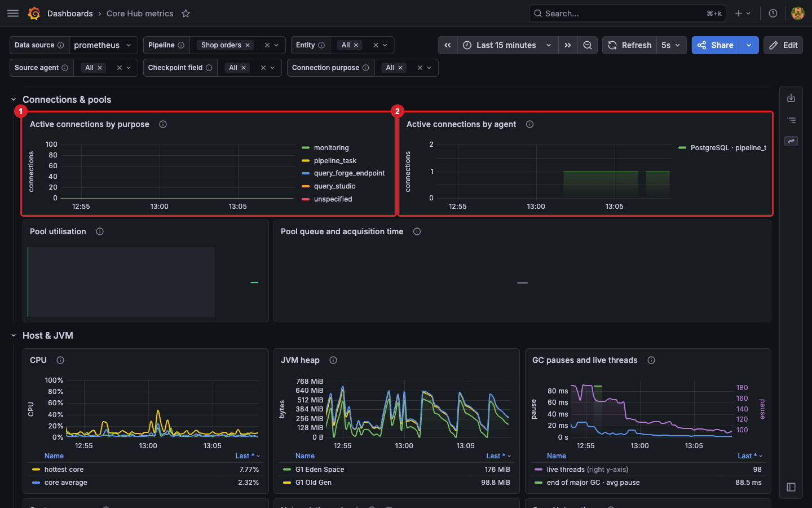Image resolution: width=812 pixels, height=508 pixels.
Task: Show info for GC pauses panel
Action: click(651, 360)
